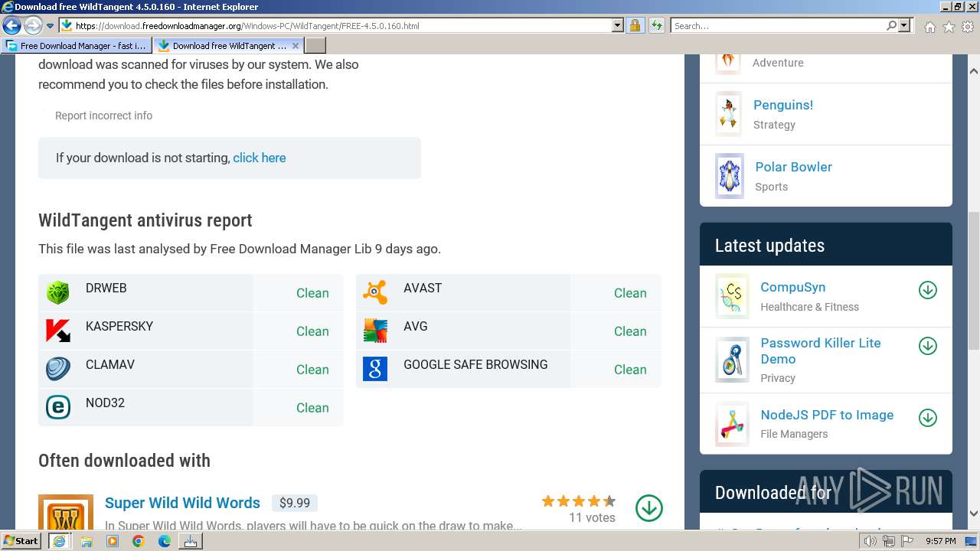Click the address bar URL field
The width and height of the screenshot is (980, 551).
click(342, 25)
